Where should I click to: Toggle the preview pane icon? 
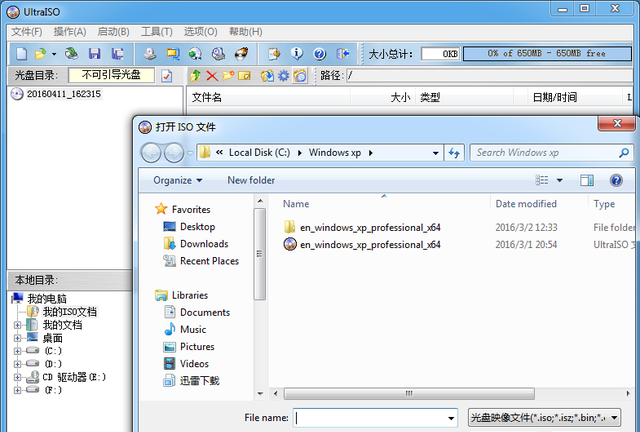tap(587, 180)
